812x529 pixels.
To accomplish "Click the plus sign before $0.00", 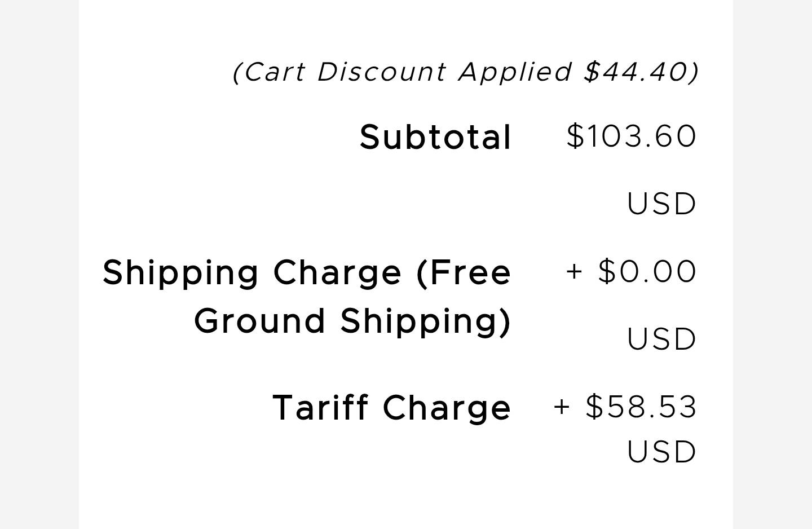I will [x=574, y=272].
